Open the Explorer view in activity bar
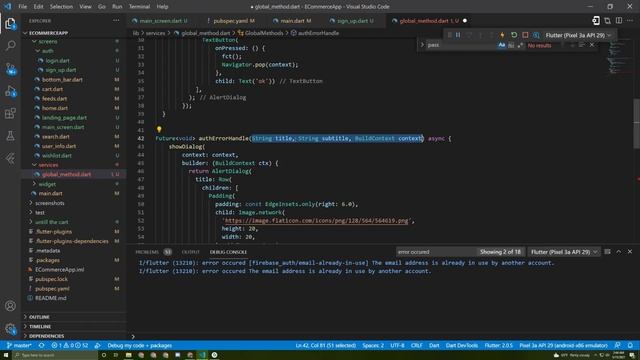 coord(10,23)
